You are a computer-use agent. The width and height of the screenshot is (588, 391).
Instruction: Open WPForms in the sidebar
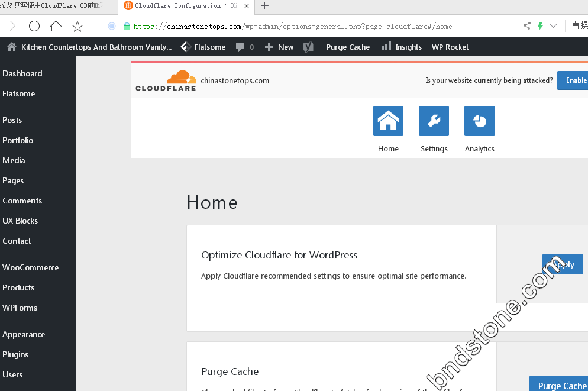coord(20,308)
